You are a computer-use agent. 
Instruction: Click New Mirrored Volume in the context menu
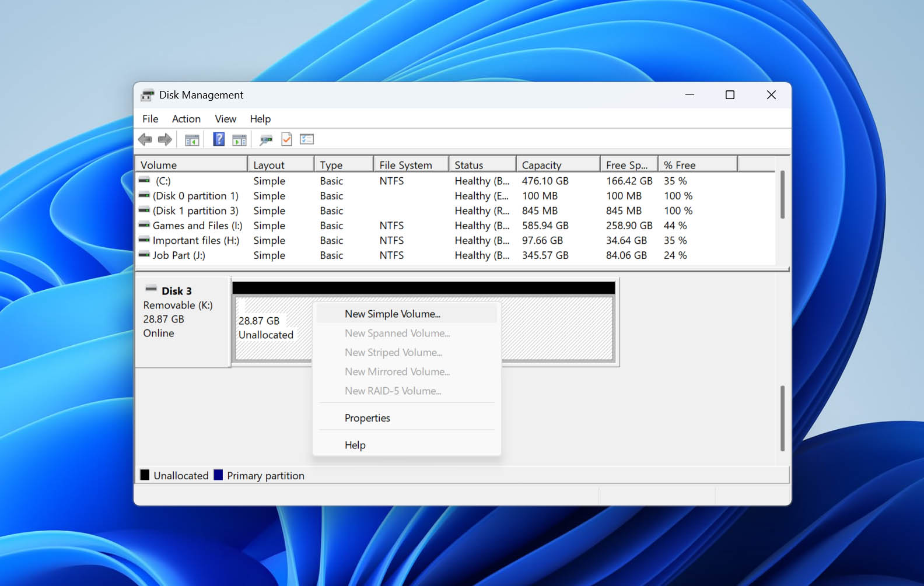click(407, 371)
